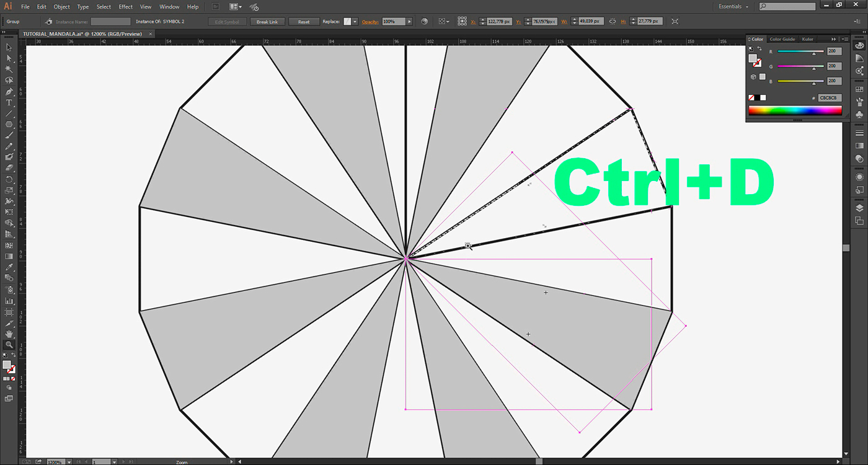Click the hex color value field
Viewport: 868px width, 465px height.
coord(830,98)
